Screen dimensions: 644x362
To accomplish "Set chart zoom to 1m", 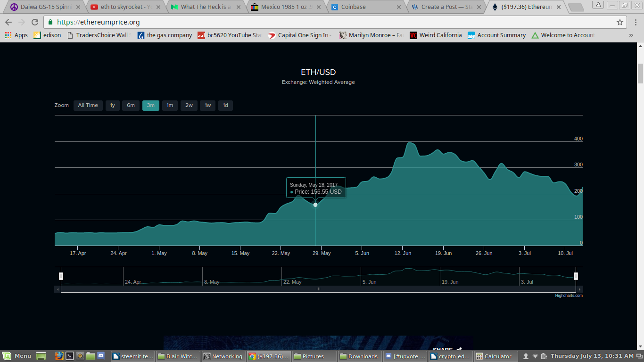I will (170, 106).
